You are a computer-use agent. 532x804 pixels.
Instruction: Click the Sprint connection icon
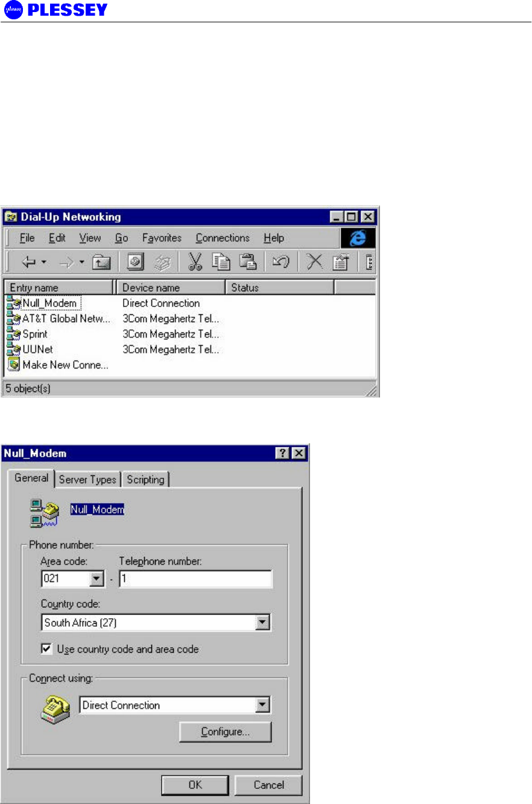pyautogui.click(x=13, y=334)
